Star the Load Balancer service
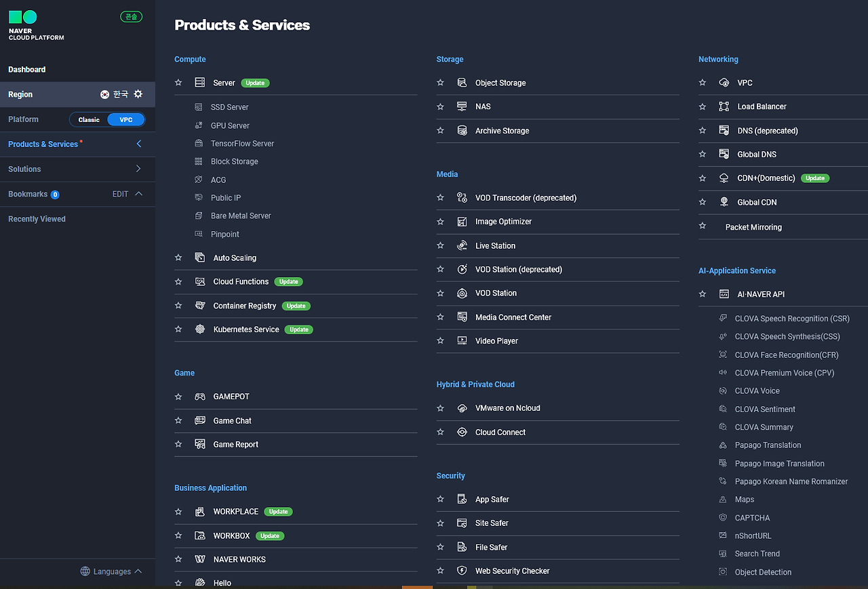Viewport: 868px width, 589px height. click(x=703, y=106)
